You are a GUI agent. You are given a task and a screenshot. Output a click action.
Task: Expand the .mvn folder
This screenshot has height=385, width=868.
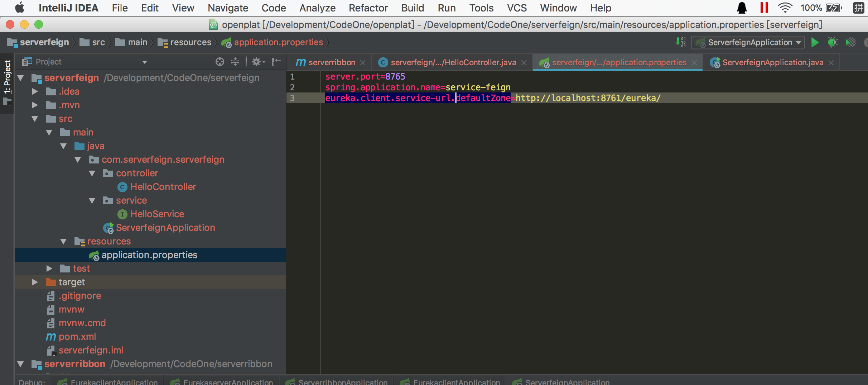(35, 105)
